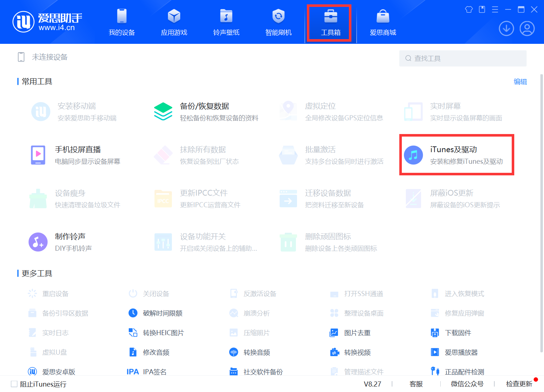Toggle 阻止iTunes运行 checkbox
Screen dimensions: 544x392
coord(14,384)
